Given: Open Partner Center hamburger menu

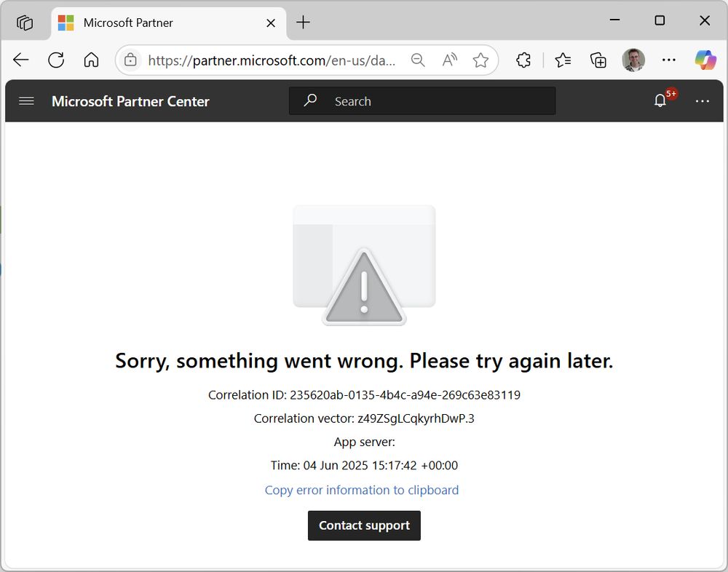Looking at the screenshot, I should click(x=26, y=100).
